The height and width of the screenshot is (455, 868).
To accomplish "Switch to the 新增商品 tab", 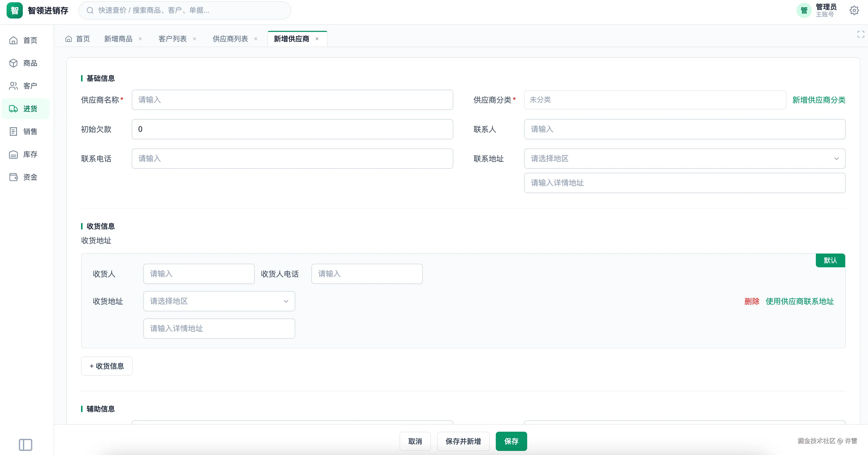I will pos(118,39).
